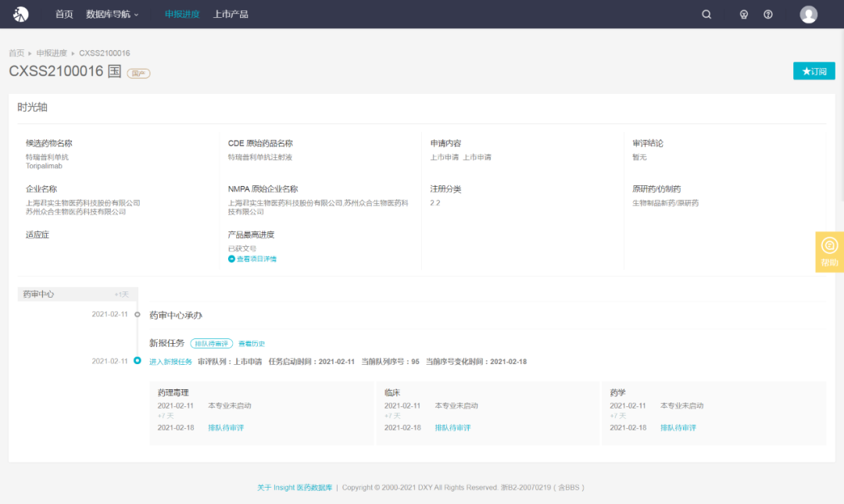Go to 首页 in the top navigation
The height and width of the screenshot is (504, 844).
click(x=64, y=14)
